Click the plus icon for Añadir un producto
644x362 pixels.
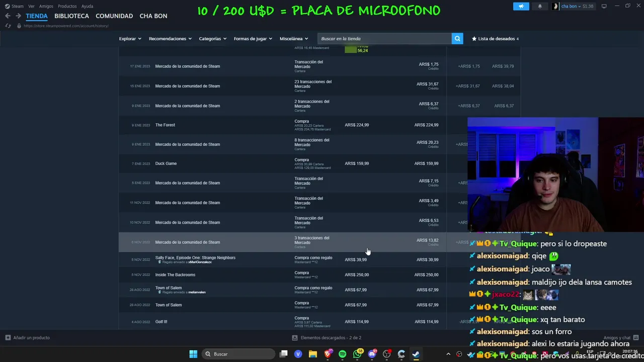click(x=8, y=338)
